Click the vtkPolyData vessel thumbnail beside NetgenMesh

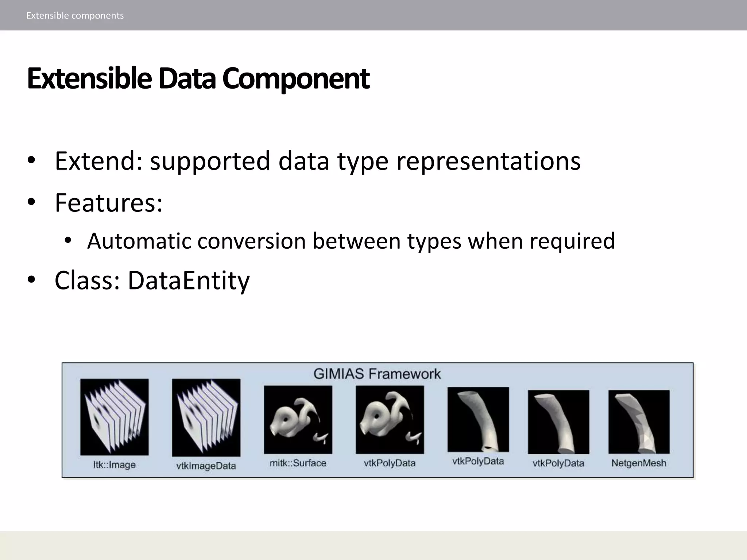point(558,422)
